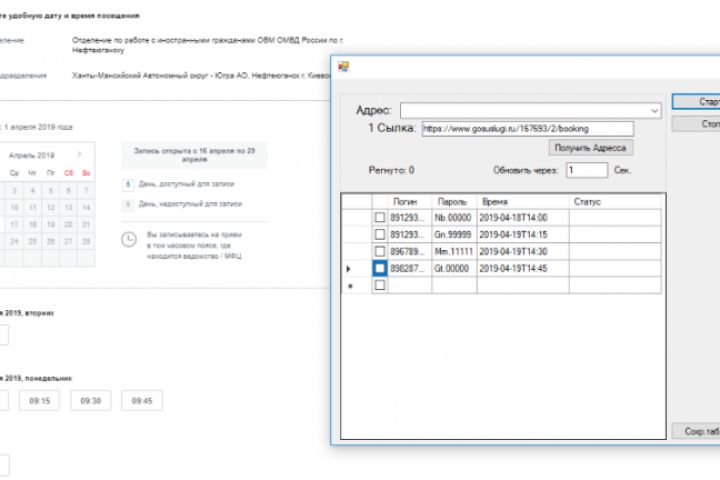The height and width of the screenshot is (480, 720).
Task: Toggle checkbox in the empty new row
Action: click(380, 285)
